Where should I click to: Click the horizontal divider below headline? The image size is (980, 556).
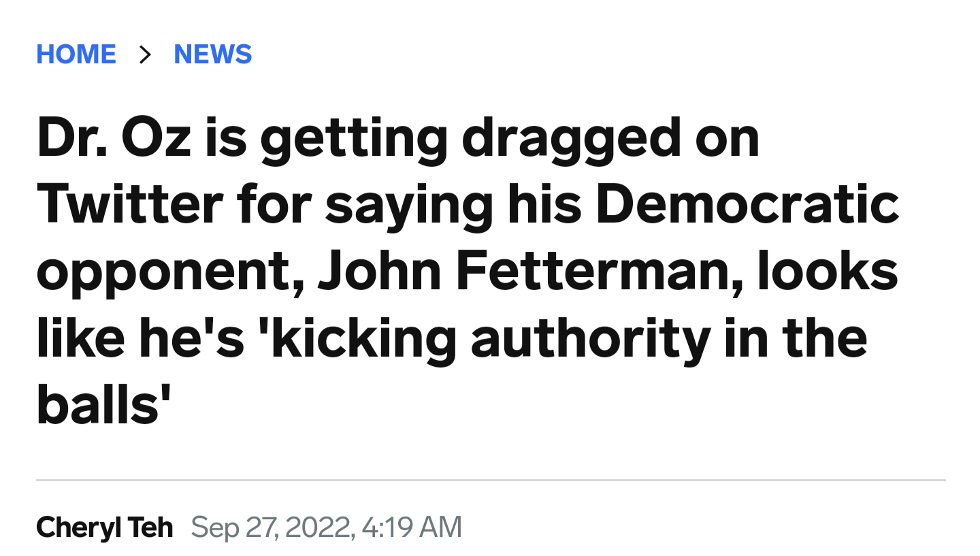491,480
